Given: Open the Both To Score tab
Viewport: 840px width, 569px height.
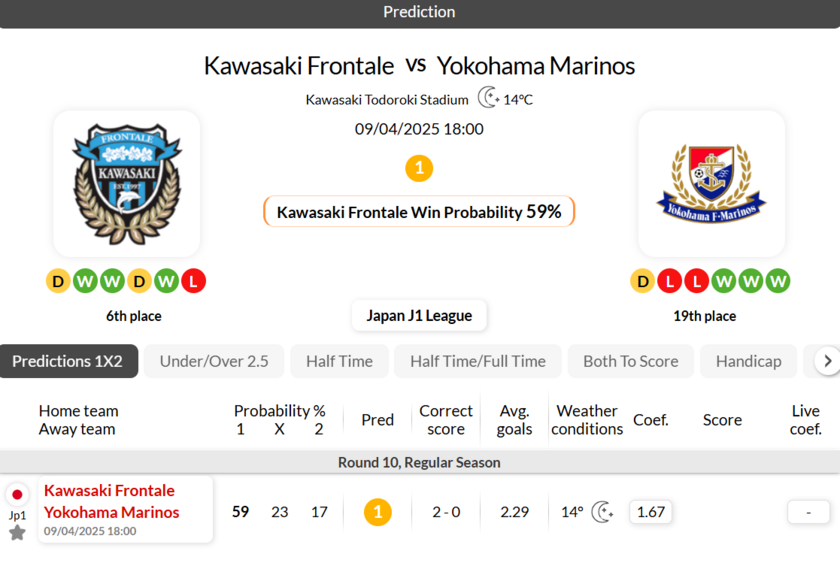Looking at the screenshot, I should coord(630,361).
